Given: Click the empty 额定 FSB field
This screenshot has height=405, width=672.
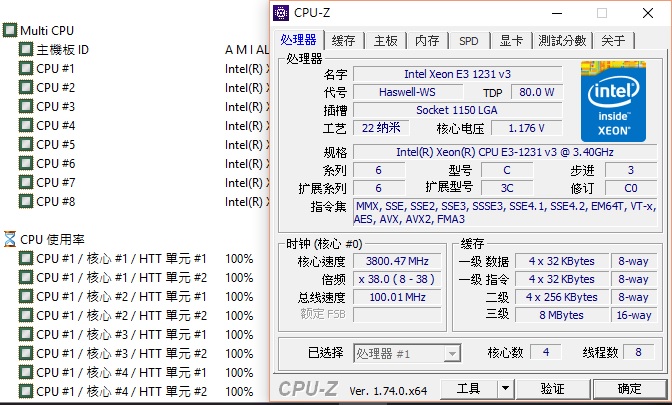Looking at the screenshot, I should click(x=397, y=315).
